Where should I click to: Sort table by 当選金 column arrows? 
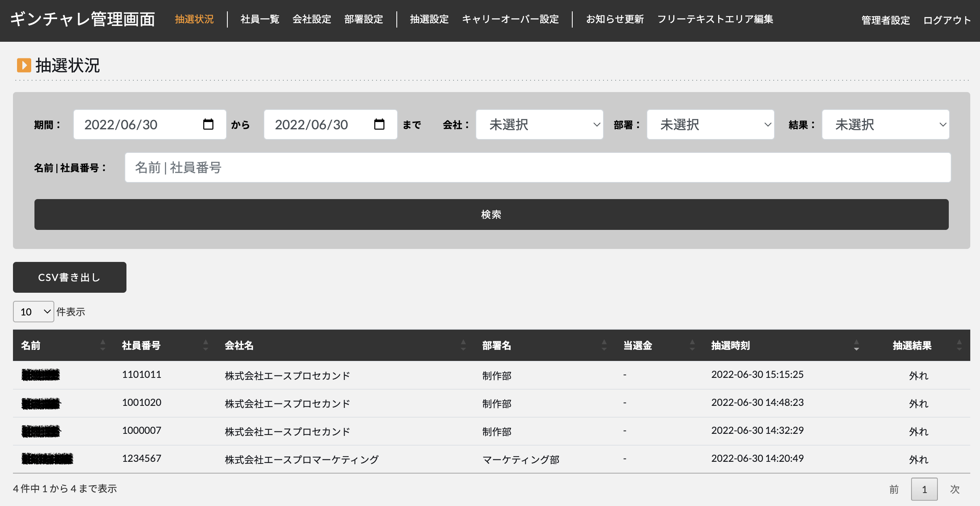692,345
